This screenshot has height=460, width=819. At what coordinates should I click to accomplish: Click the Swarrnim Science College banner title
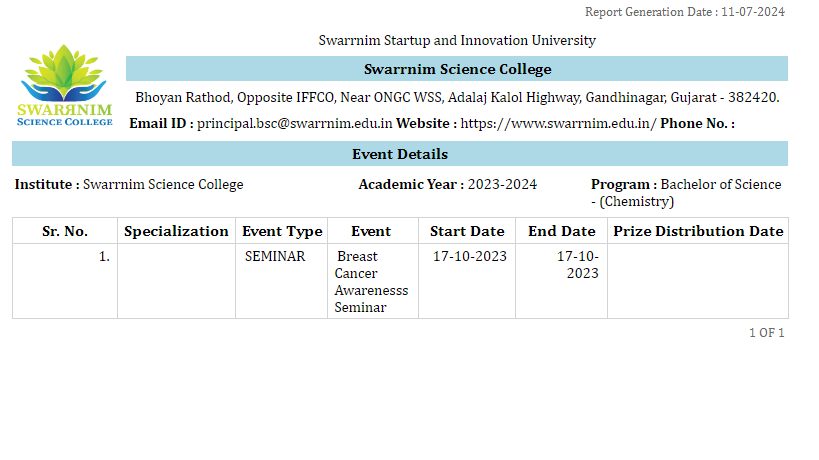click(457, 69)
